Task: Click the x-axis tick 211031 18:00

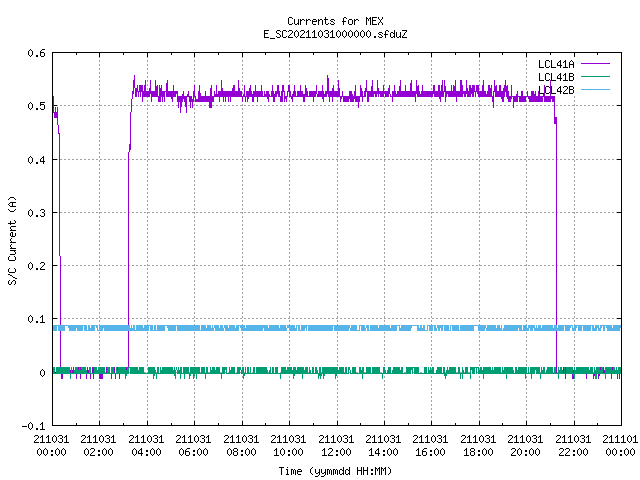Action: 478,446
